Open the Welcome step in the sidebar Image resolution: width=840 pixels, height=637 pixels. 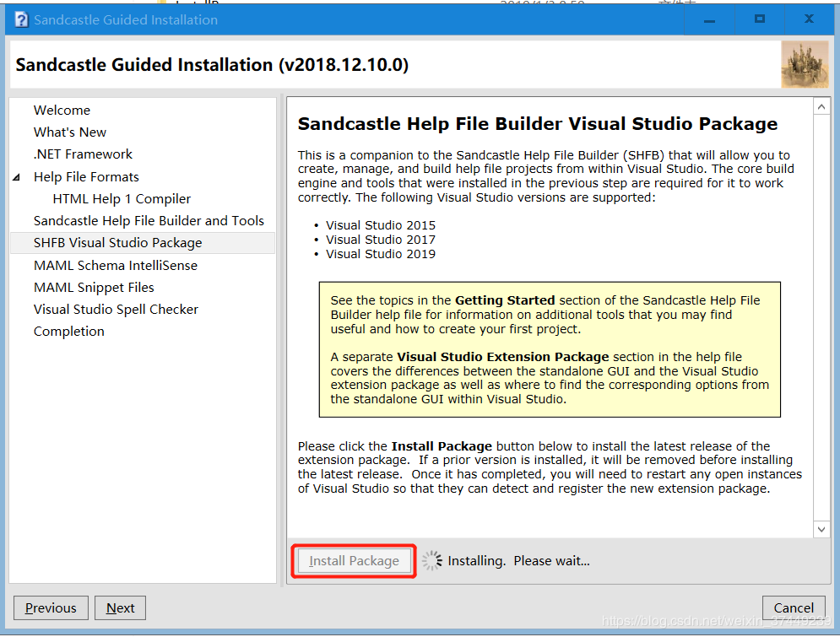[62, 111]
